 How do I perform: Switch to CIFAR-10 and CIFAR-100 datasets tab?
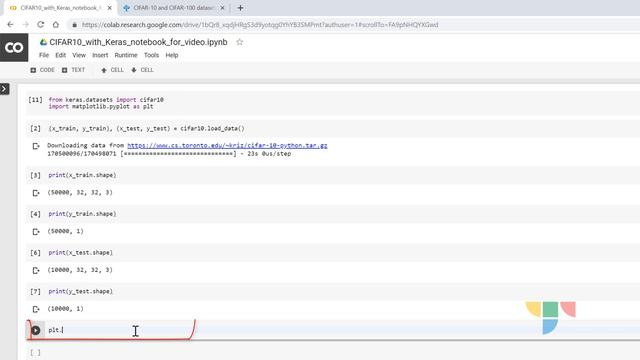173,8
